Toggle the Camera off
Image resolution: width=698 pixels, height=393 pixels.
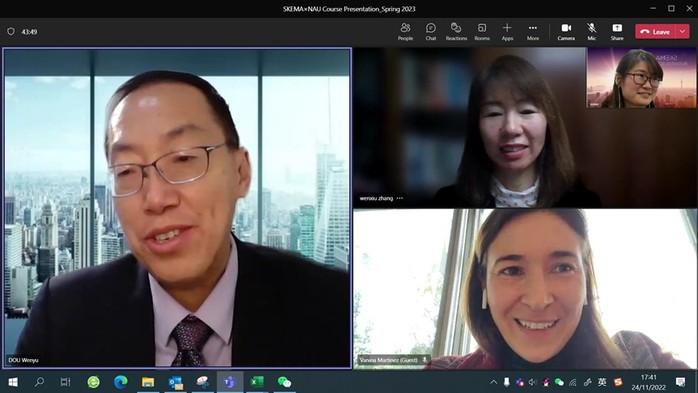[x=566, y=32]
